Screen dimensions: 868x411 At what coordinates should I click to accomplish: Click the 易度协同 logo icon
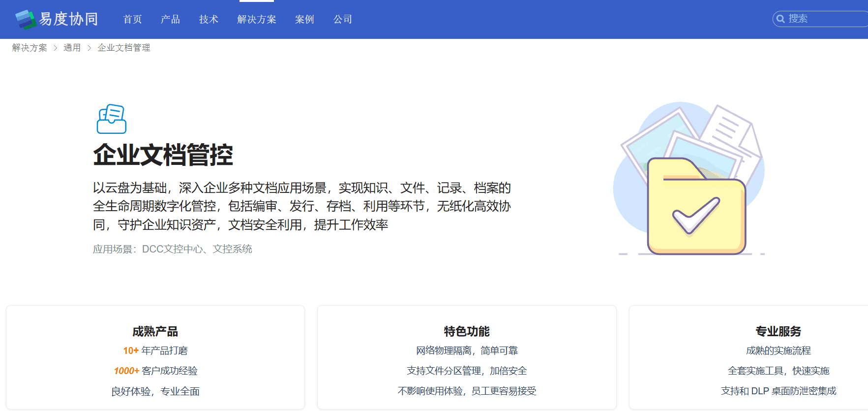click(26, 19)
